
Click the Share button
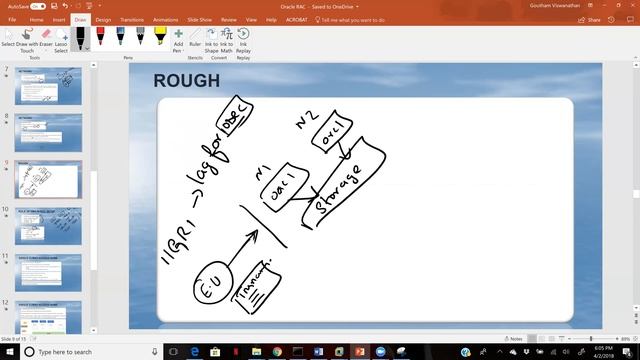(x=589, y=20)
